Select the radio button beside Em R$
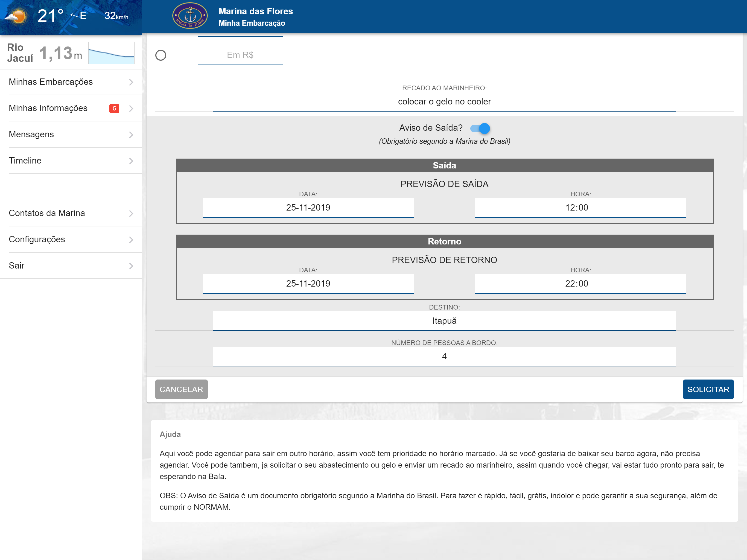This screenshot has width=747, height=560. click(161, 55)
